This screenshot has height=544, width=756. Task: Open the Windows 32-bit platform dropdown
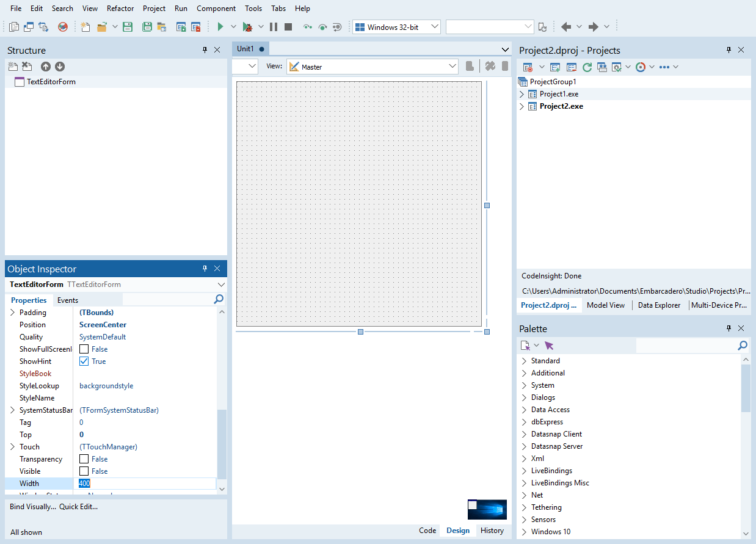coord(396,27)
